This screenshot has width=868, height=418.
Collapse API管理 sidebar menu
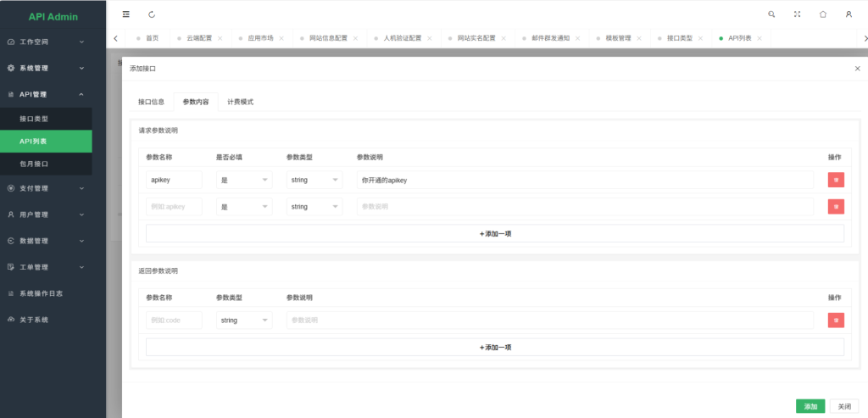(x=46, y=95)
